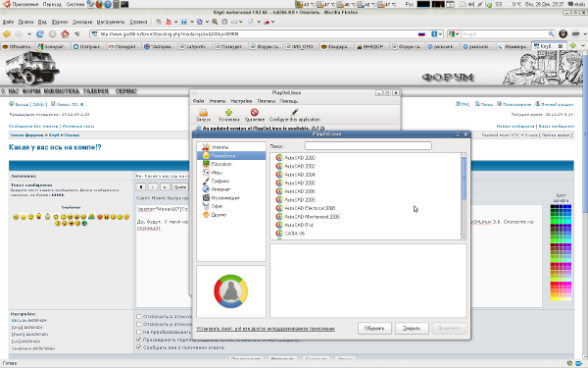Screen dimensions: 588x368
Task: Select the Интернет category
Action: coord(231,189)
